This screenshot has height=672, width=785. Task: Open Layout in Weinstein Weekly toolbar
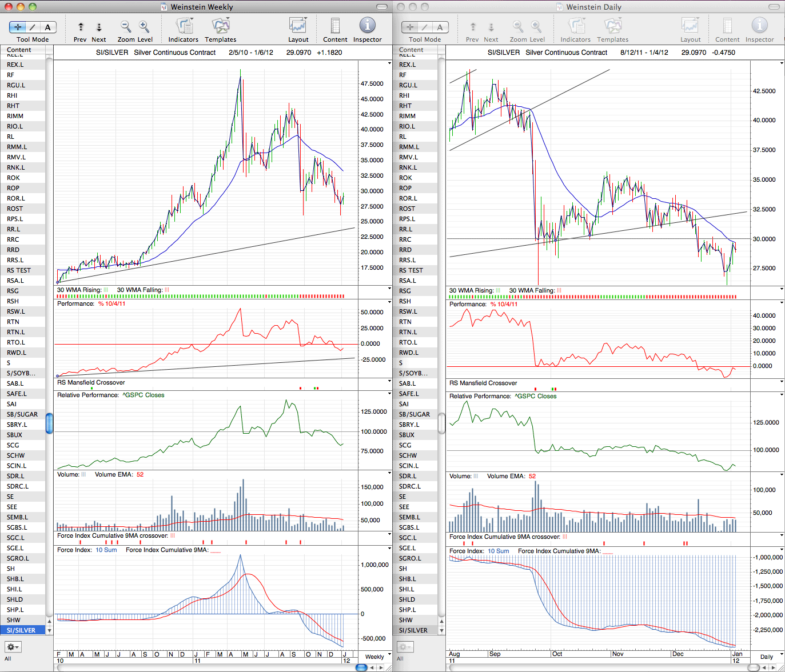coord(298,30)
